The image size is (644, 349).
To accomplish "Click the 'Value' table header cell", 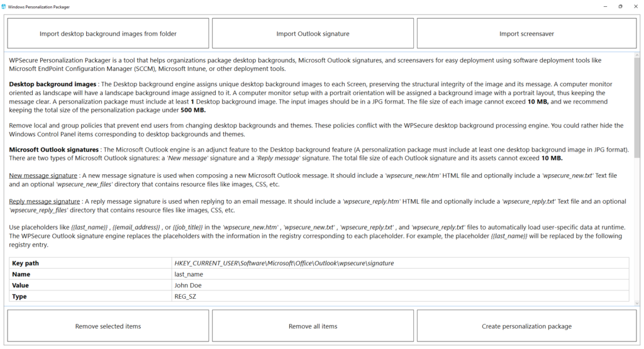I will point(91,285).
